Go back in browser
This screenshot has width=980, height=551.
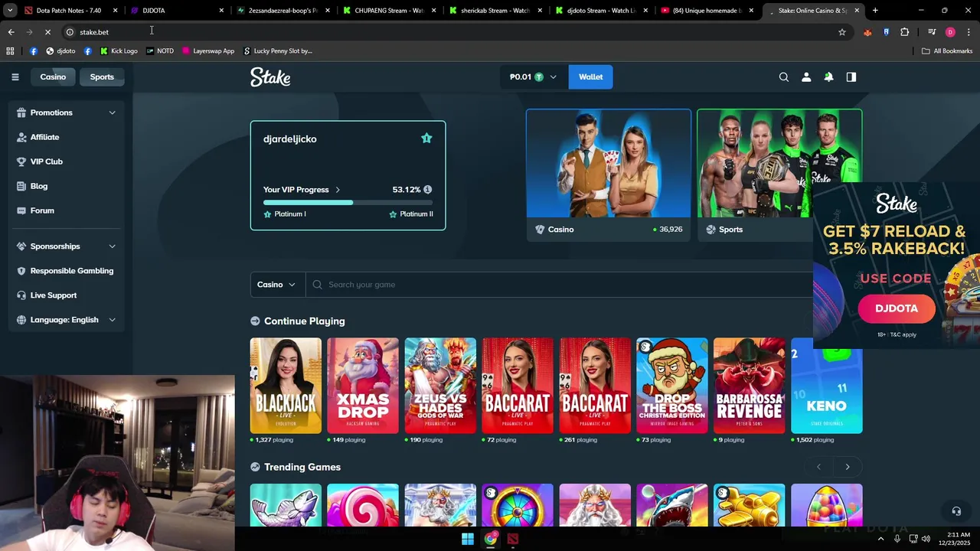[11, 32]
